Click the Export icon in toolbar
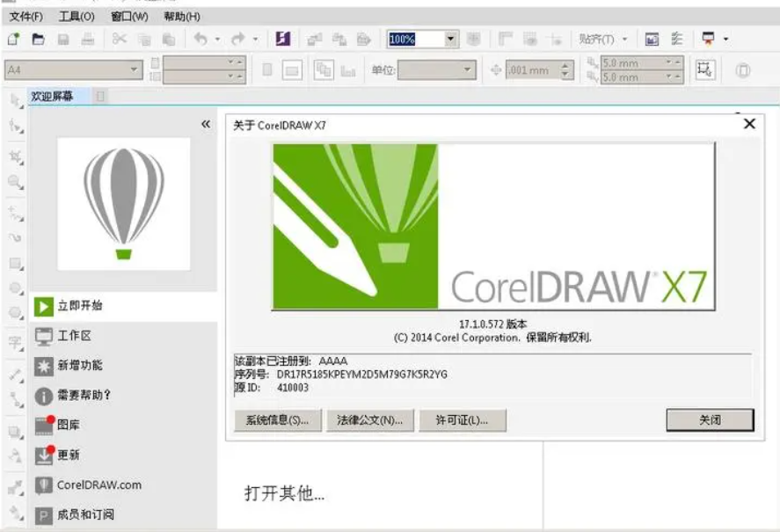 tap(339, 39)
